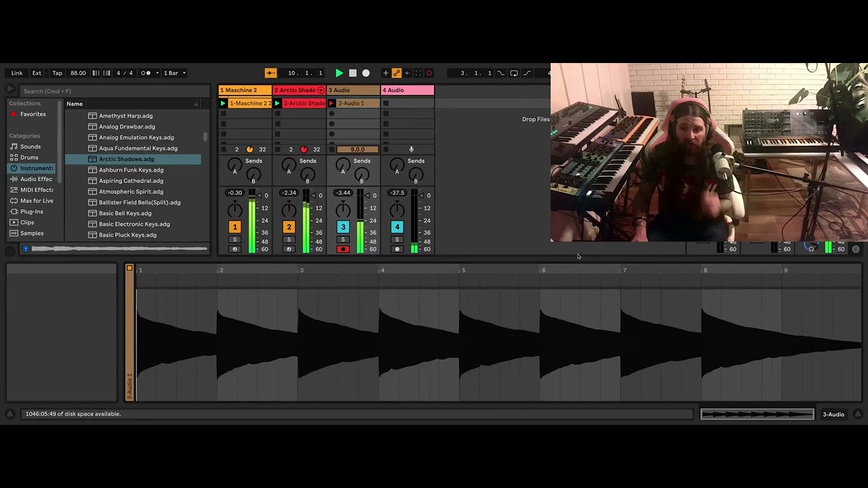This screenshot has width=868, height=488.
Task: Open the Audio Effects category
Action: tap(33, 179)
